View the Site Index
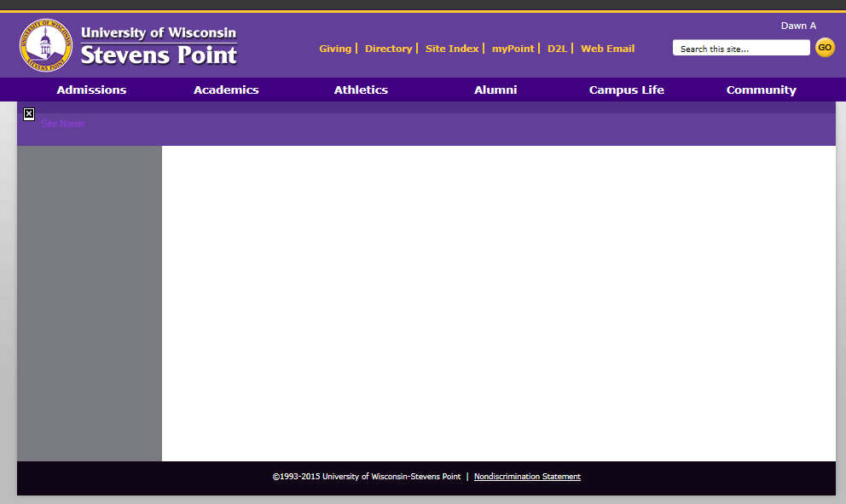The height and width of the screenshot is (504, 846). [x=452, y=49]
